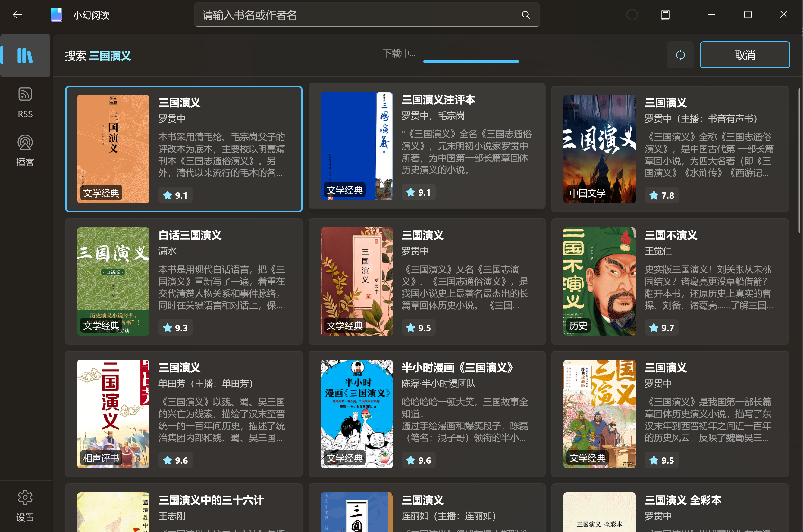Open the blue 三国演义注评本 cover

click(x=356, y=146)
